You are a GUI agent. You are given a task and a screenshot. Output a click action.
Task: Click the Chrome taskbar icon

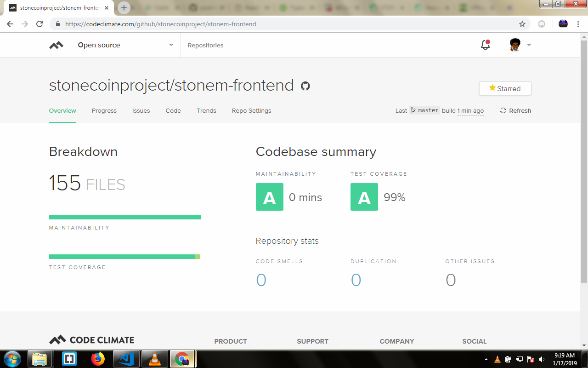tap(183, 359)
